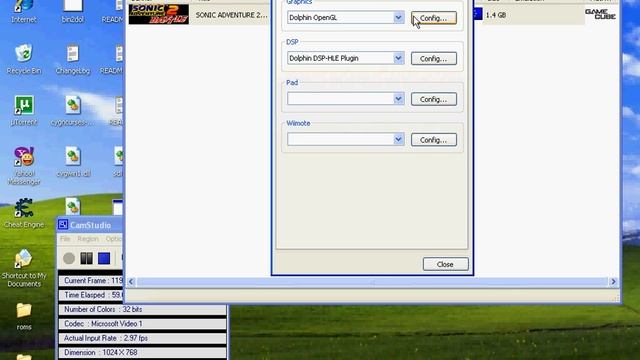Open the CamStudio Region menu
The image size is (640, 360).
(x=88, y=239)
